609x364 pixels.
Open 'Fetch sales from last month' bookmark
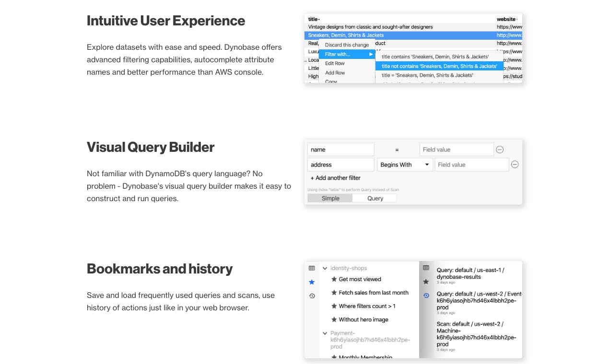(x=373, y=293)
